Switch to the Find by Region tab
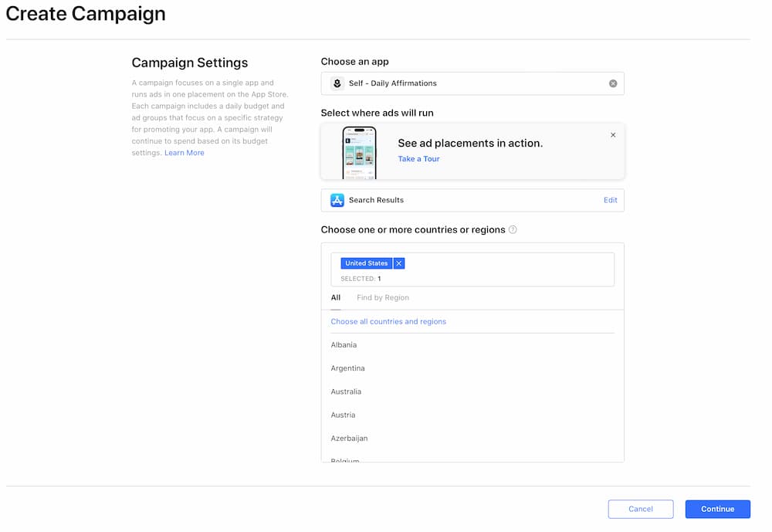The width and height of the screenshot is (772, 532). tap(382, 297)
